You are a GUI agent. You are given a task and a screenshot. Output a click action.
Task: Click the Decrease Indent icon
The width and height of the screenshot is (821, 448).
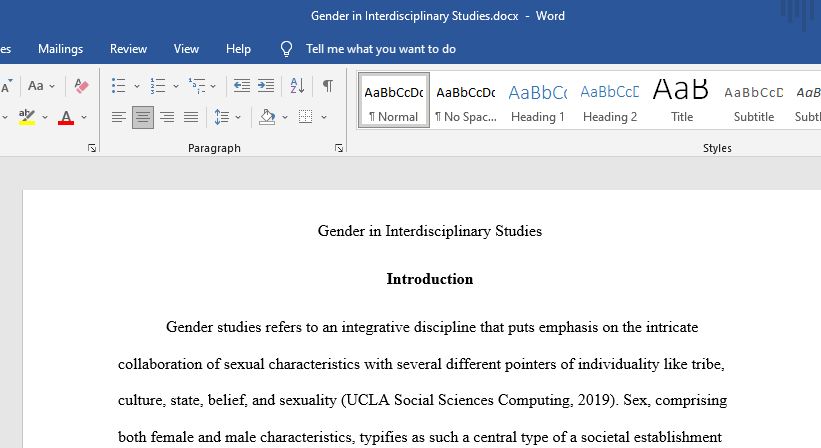click(241, 85)
